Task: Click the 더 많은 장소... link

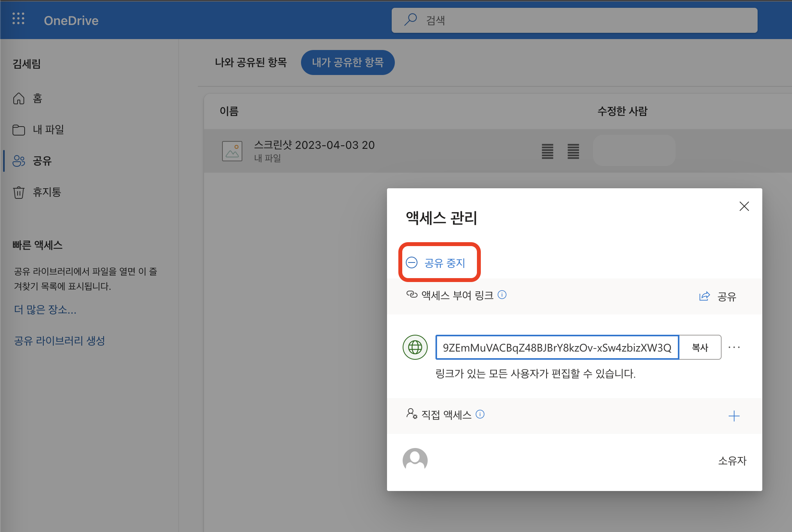Action: [x=45, y=310]
